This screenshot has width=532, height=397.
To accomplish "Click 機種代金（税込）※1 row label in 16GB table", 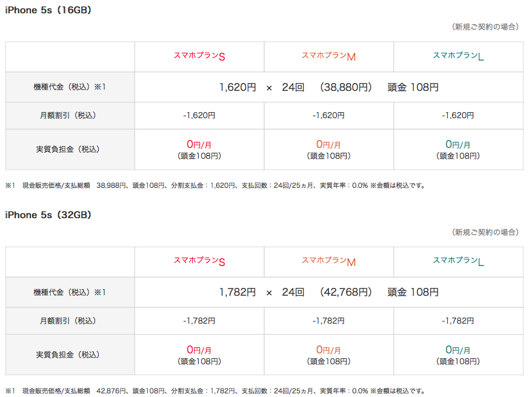I will point(70,87).
